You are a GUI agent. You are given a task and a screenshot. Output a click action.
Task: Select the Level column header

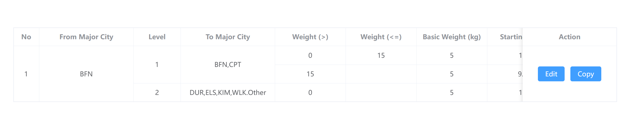[157, 37]
